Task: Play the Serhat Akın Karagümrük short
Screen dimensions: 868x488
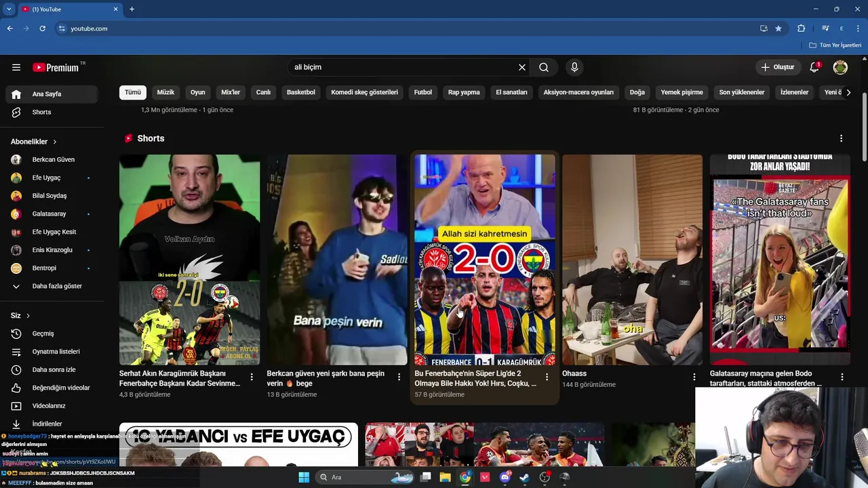Action: 189,260
